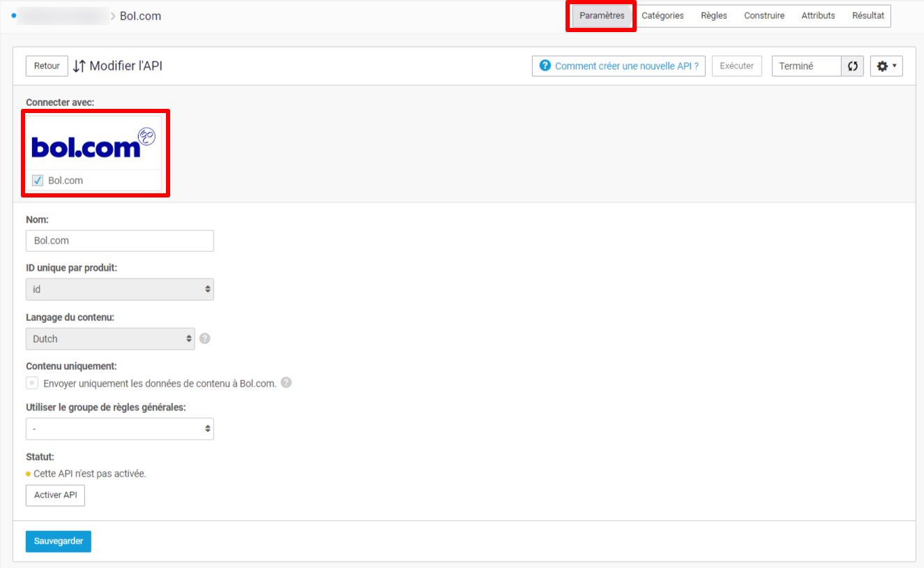Refresh the Terminé status with reload icon

(x=852, y=66)
